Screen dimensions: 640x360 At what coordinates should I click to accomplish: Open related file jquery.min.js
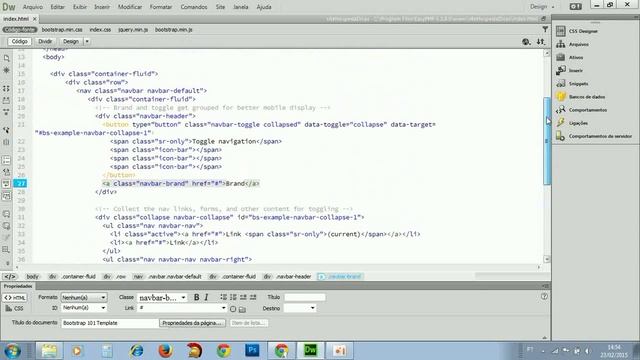(133, 29)
